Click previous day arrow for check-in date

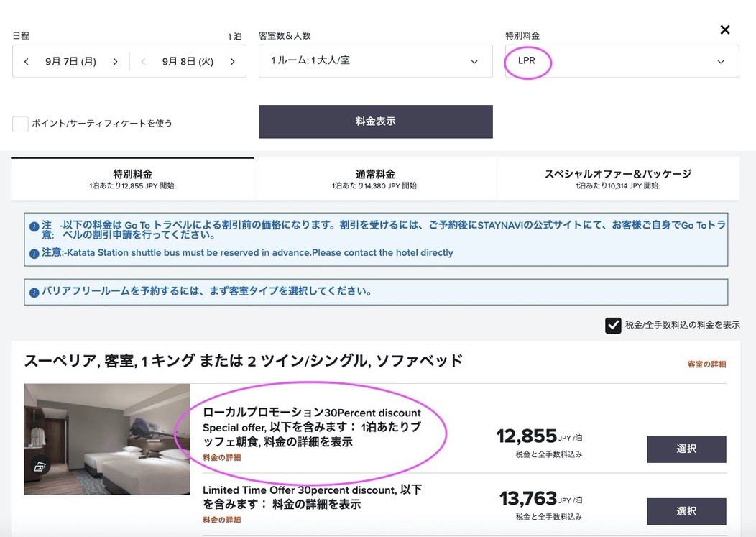point(27,62)
